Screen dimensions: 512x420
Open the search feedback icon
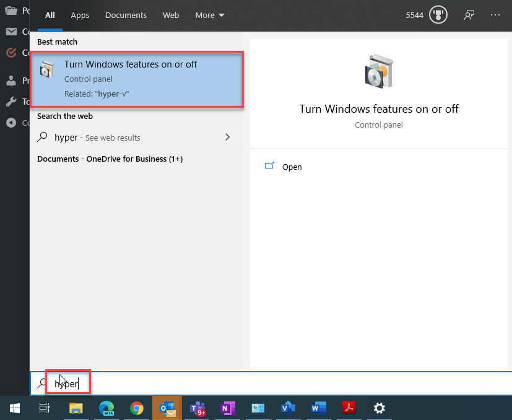click(469, 15)
